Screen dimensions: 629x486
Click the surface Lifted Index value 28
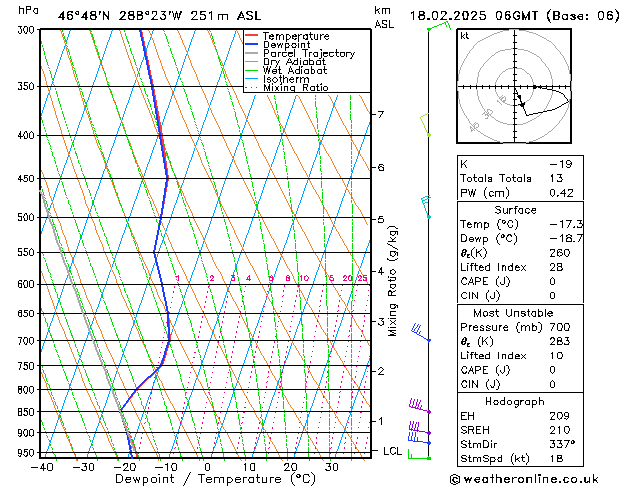556,267
